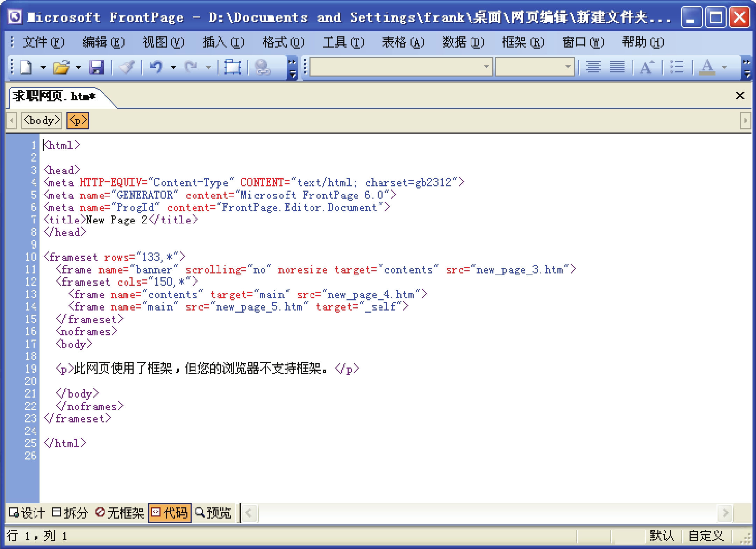Open the 窗口(W) menu

(583, 42)
